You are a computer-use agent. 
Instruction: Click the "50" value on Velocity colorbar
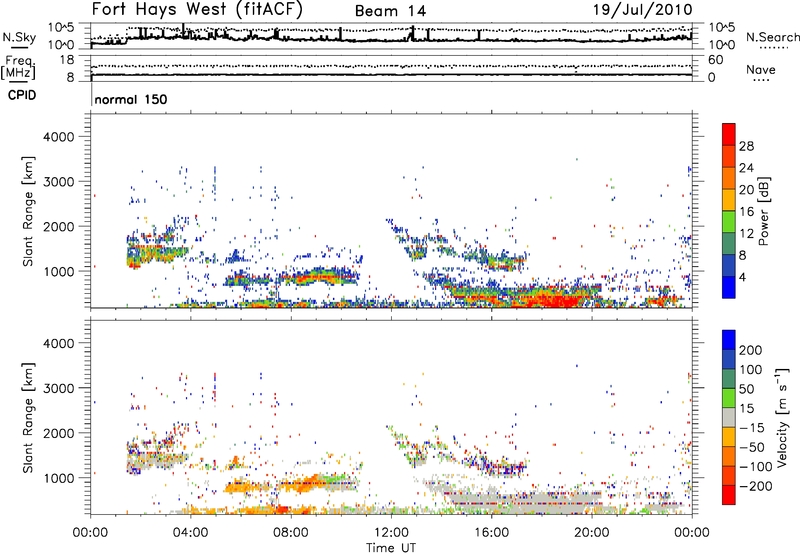click(746, 389)
